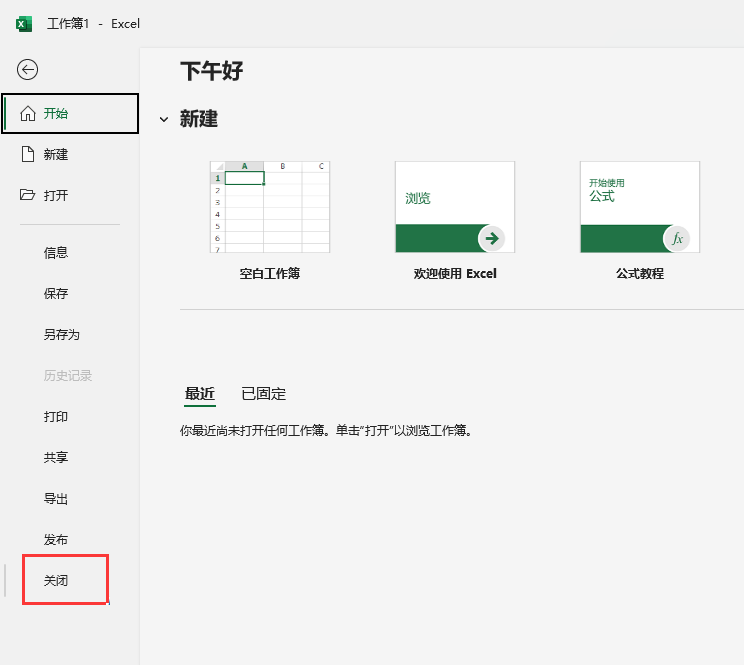Open the 欢迎使用 Excel template thumbnail
Image resolution: width=744 pixels, height=665 pixels.
tap(455, 207)
